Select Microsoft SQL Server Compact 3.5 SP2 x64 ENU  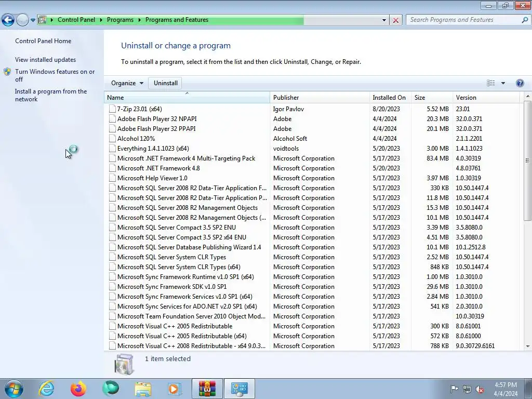point(181,237)
